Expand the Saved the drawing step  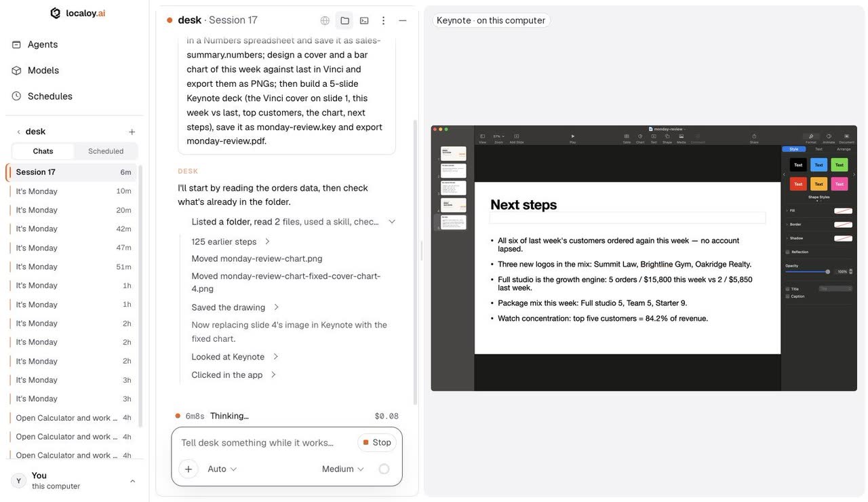point(235,307)
